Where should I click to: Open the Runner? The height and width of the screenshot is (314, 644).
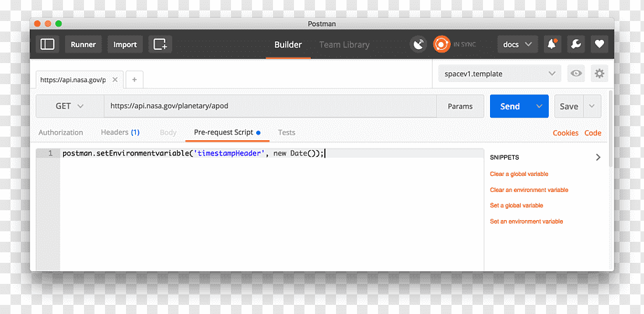pyautogui.click(x=83, y=44)
